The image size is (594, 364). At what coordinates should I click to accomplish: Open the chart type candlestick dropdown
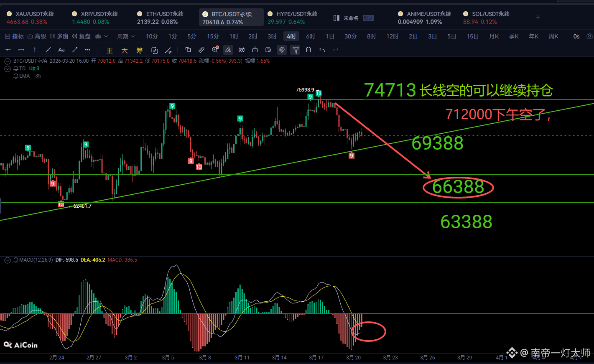pos(102,36)
